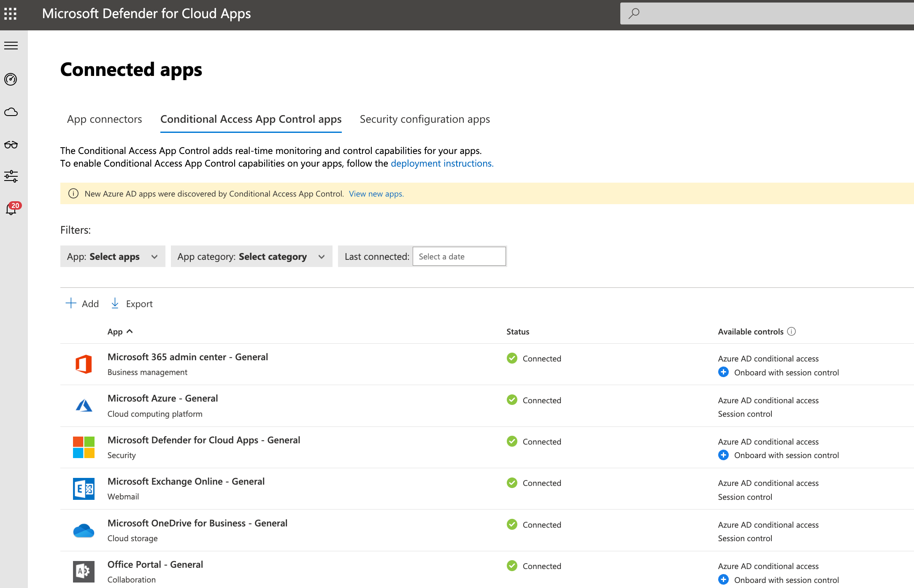Click plus icon for Defender for Cloud Apps onboarding

click(723, 455)
